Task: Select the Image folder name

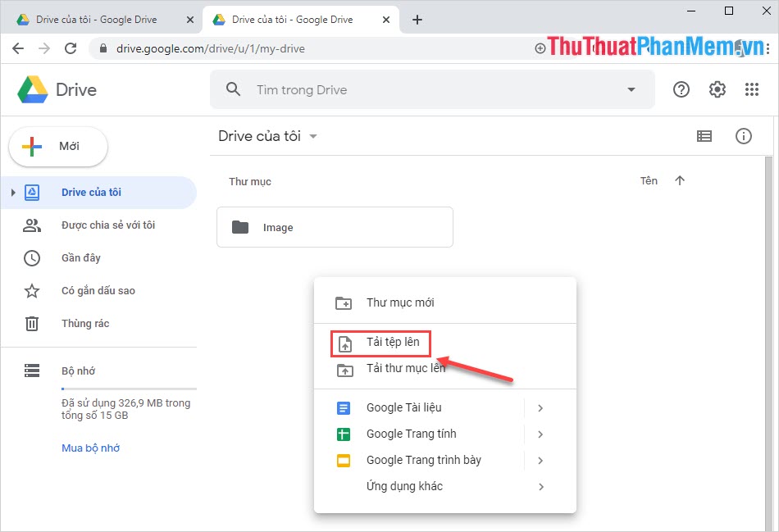Action: (278, 228)
